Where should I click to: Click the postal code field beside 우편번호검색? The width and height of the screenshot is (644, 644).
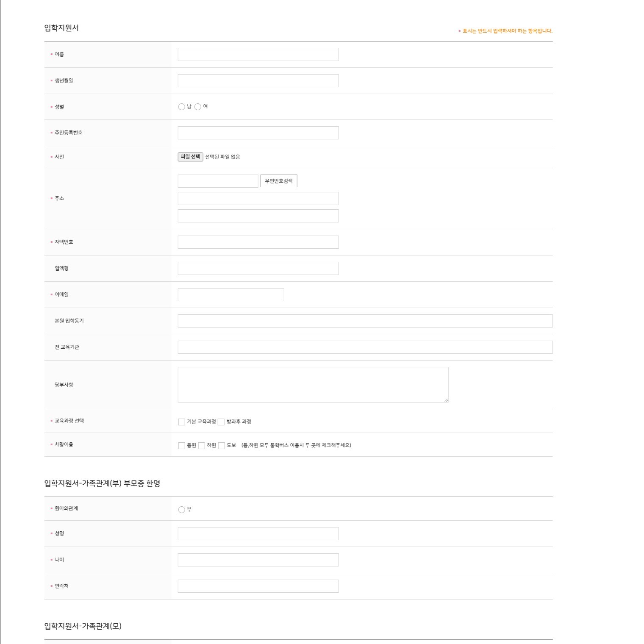(x=218, y=181)
